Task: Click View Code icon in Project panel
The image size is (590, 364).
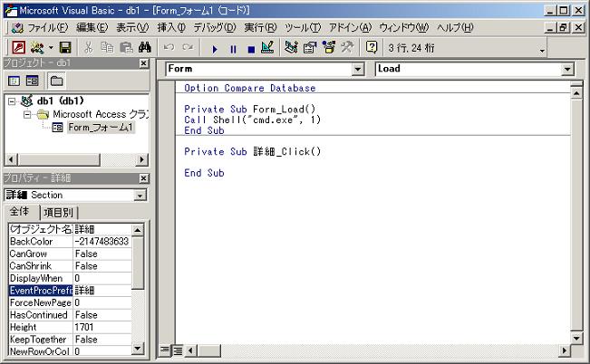Action: (x=14, y=81)
